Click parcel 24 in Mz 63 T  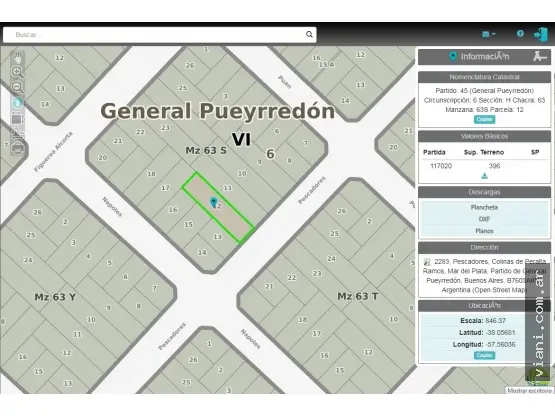click(x=331, y=258)
